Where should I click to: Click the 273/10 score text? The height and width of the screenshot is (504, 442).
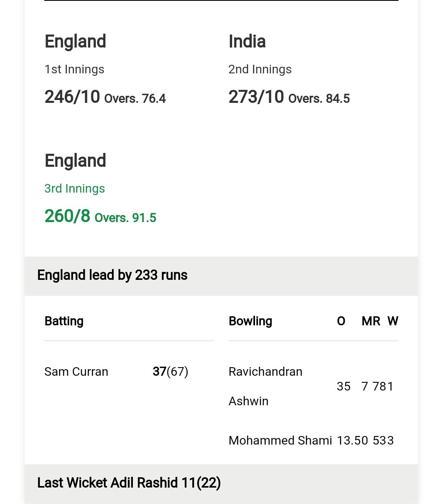[256, 97]
